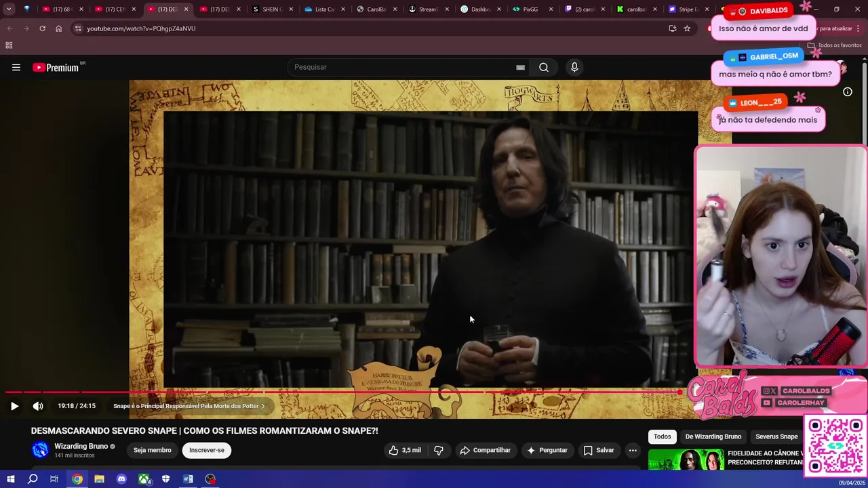Open Task View on taskbar
The width and height of the screenshot is (868, 488).
click(54, 479)
